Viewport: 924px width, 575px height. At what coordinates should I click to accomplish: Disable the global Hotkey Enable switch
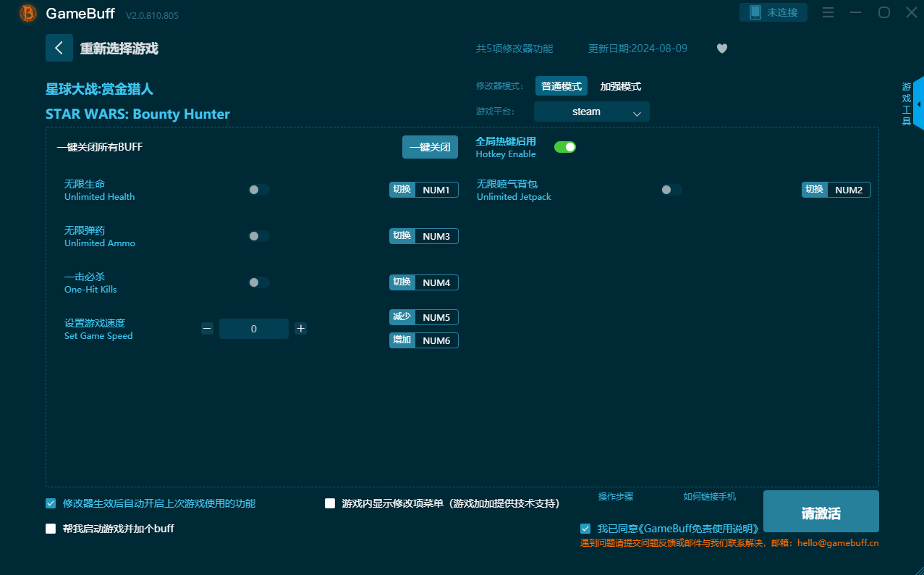pos(564,147)
